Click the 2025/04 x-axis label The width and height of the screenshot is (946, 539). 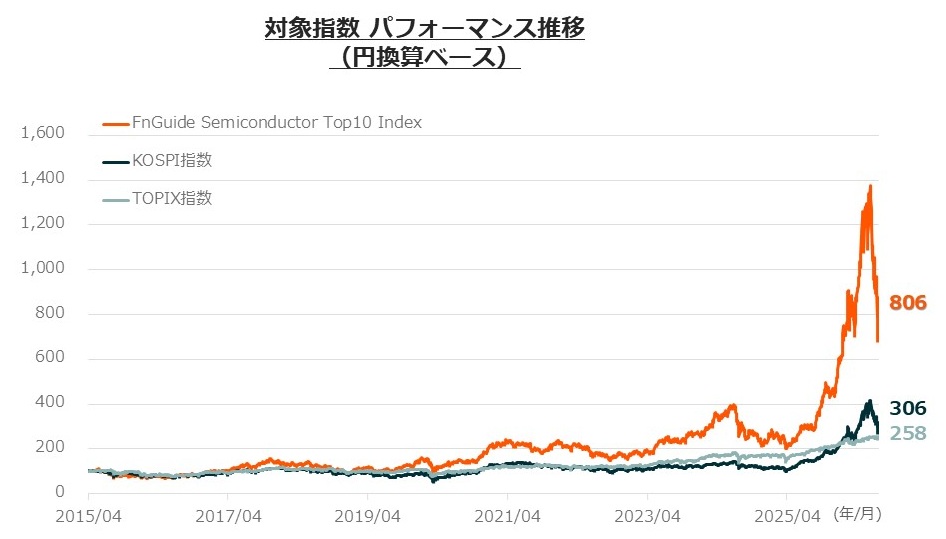[787, 517]
